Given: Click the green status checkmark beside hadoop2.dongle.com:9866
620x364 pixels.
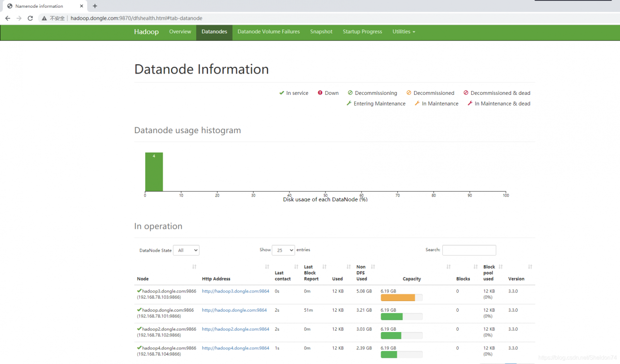Looking at the screenshot, I should click(x=139, y=329).
